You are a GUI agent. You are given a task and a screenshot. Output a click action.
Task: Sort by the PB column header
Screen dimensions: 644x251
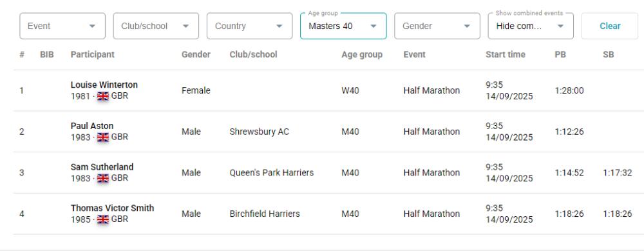pyautogui.click(x=560, y=54)
